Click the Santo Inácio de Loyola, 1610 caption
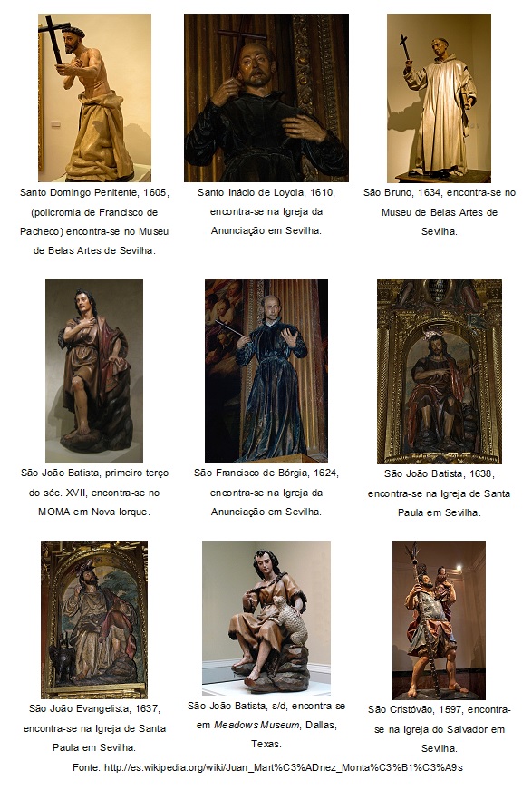This screenshot has height=790, width=532. pos(266,211)
